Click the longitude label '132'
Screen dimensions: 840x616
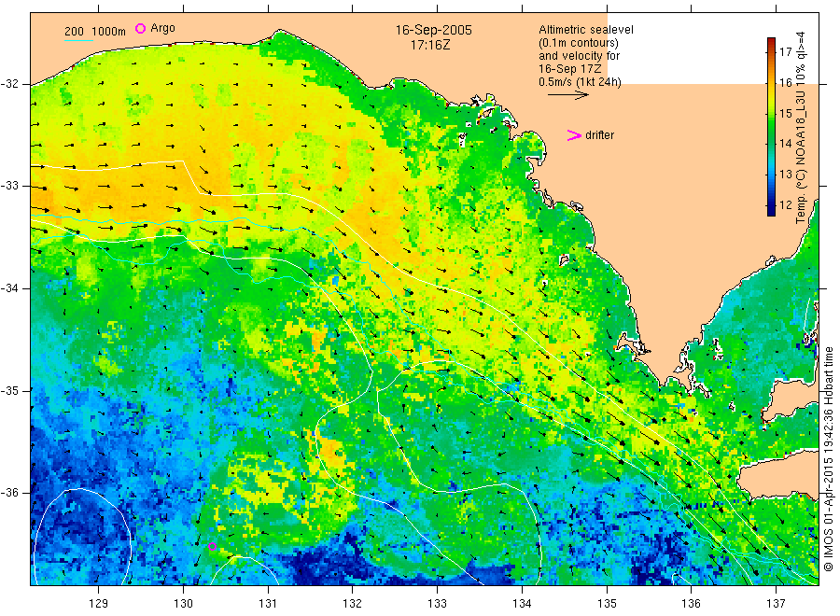coord(353,604)
